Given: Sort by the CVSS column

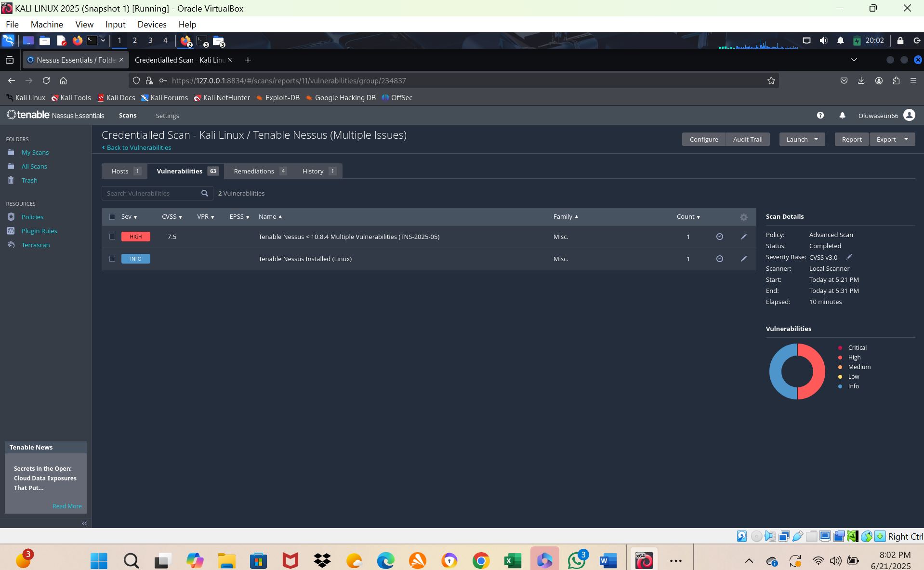Looking at the screenshot, I should coord(172,217).
